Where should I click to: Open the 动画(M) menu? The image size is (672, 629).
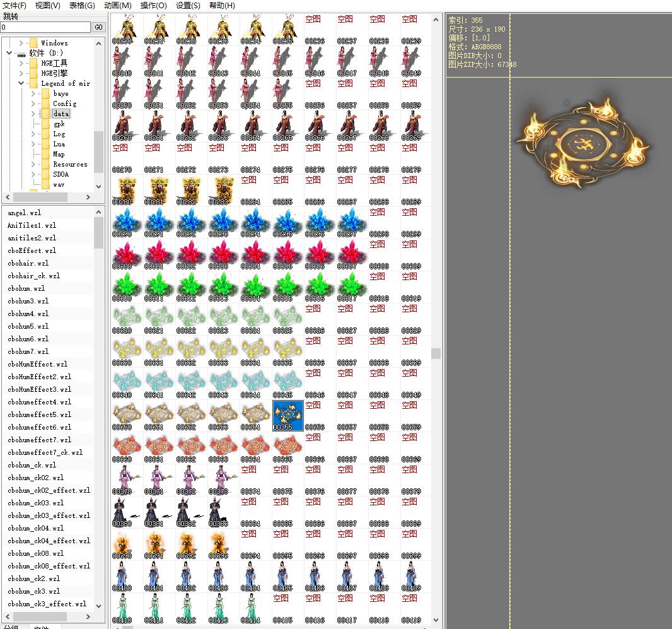click(117, 6)
